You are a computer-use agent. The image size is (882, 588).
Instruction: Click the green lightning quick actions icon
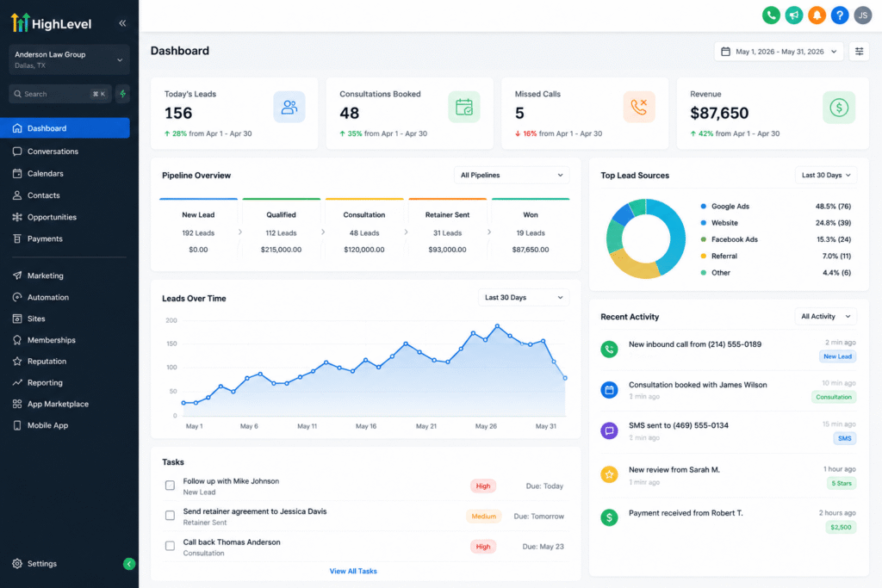122,94
